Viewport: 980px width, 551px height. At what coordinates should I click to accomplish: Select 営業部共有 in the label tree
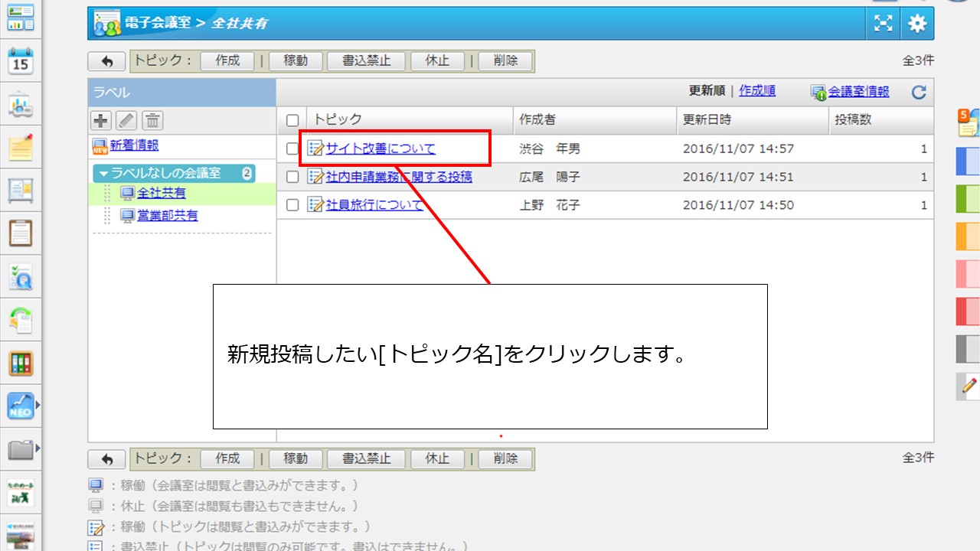[167, 216]
